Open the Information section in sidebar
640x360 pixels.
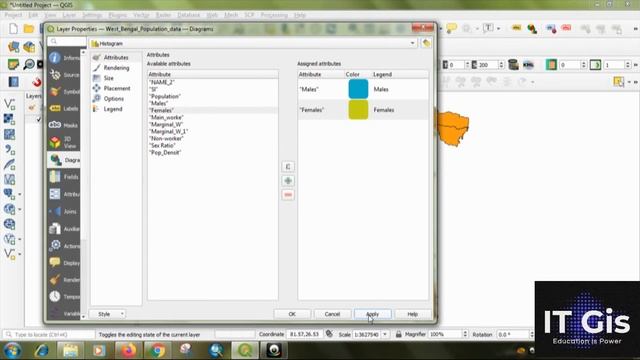tap(64, 58)
